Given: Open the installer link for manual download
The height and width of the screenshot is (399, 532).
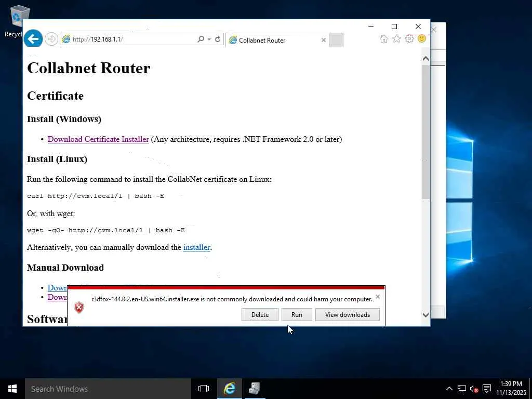Looking at the screenshot, I should (x=197, y=247).
